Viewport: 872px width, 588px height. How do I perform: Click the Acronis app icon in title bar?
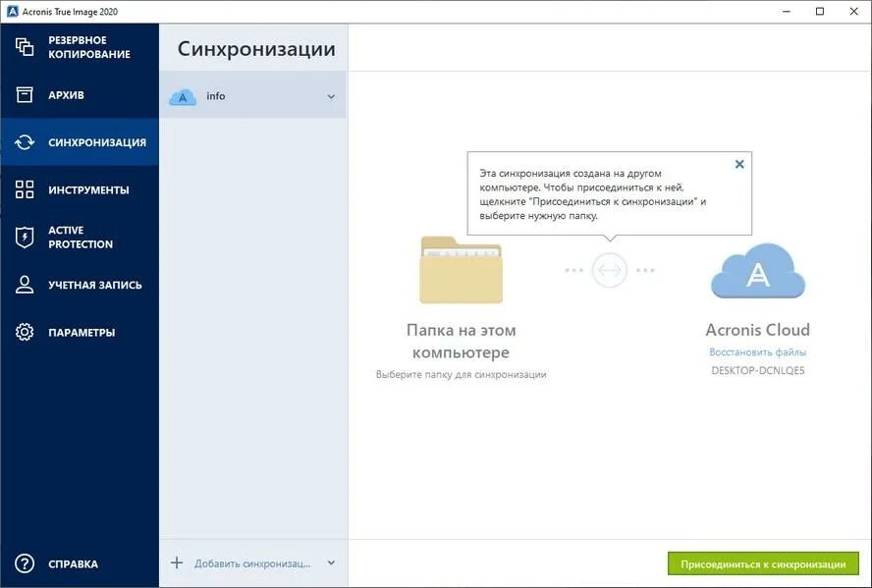click(12, 11)
